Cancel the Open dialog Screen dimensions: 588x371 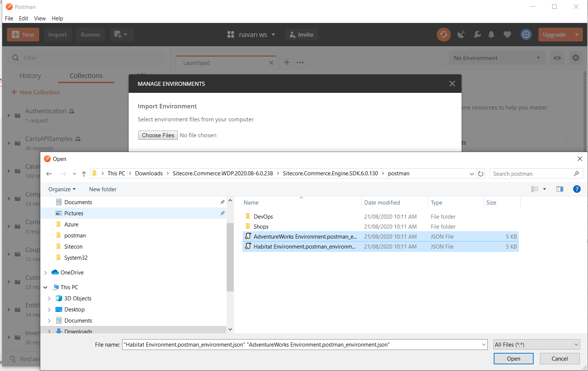[560, 358]
